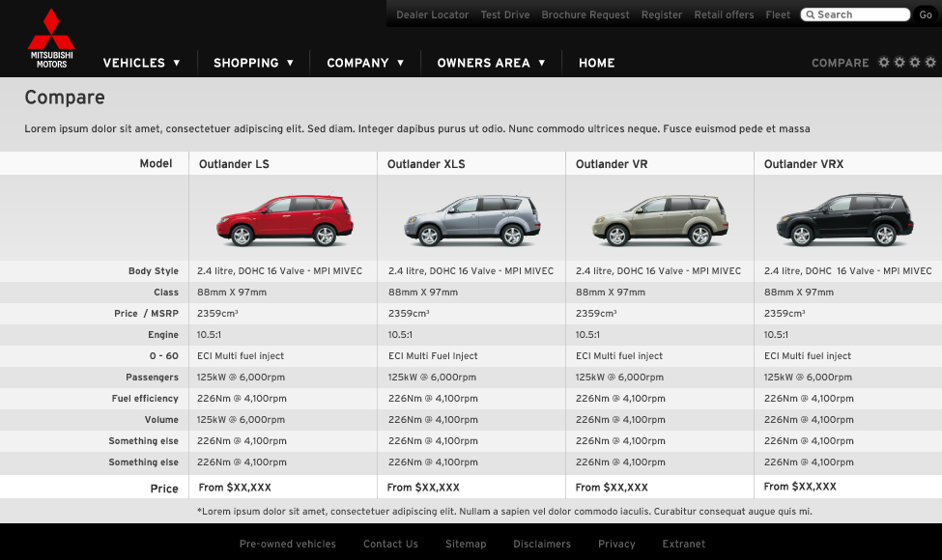Image resolution: width=942 pixels, height=560 pixels.
Task: Click the magnifier icon in search box
Action: pos(811,14)
